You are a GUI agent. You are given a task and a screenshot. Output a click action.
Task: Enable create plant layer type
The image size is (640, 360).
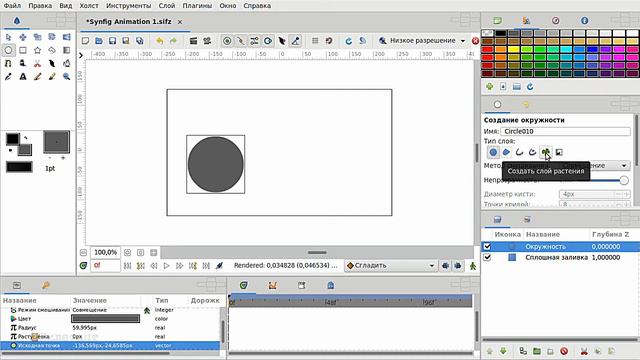[546, 152]
